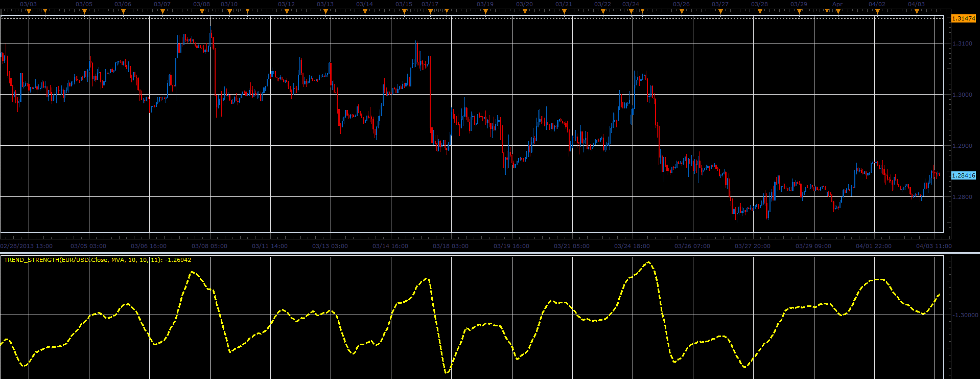Click the orange day marker under 03/24
The image size is (980, 379).
point(631,11)
